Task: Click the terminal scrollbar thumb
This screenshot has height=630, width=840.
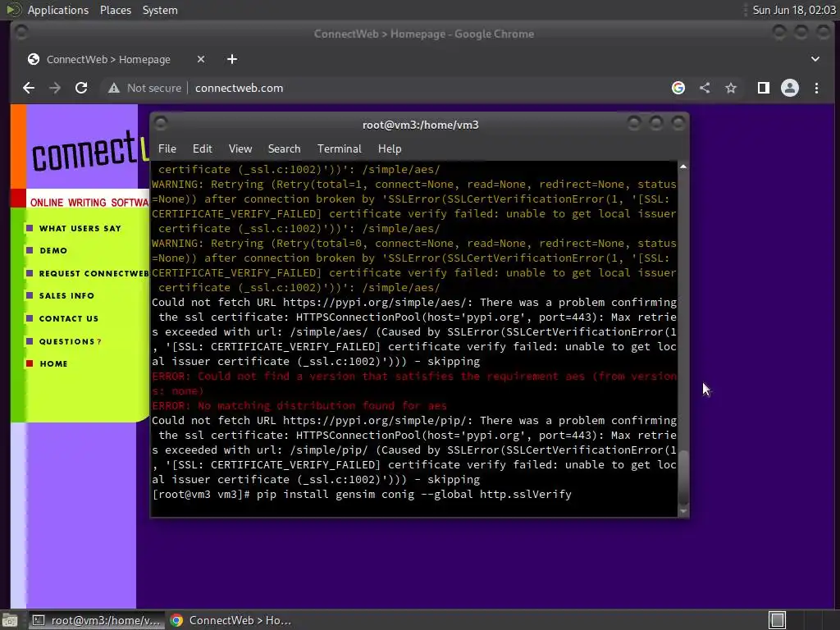Action: [x=683, y=477]
